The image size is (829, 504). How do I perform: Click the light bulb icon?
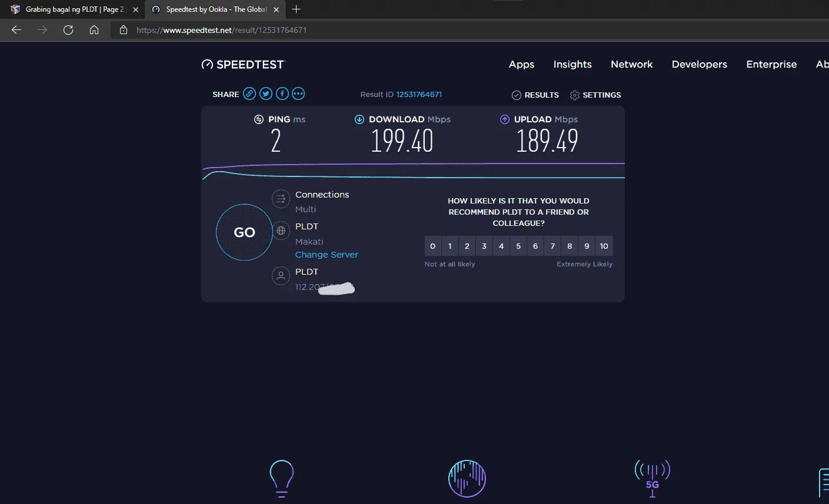[x=281, y=479]
